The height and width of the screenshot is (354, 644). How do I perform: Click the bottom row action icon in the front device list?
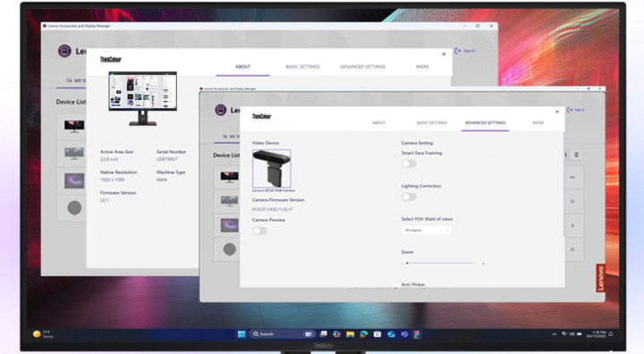click(572, 249)
